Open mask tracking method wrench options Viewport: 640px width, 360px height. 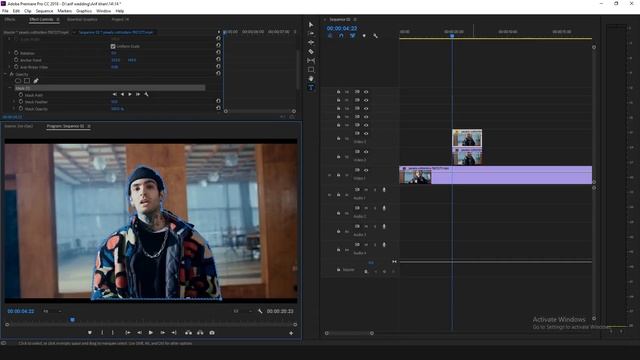146,94
